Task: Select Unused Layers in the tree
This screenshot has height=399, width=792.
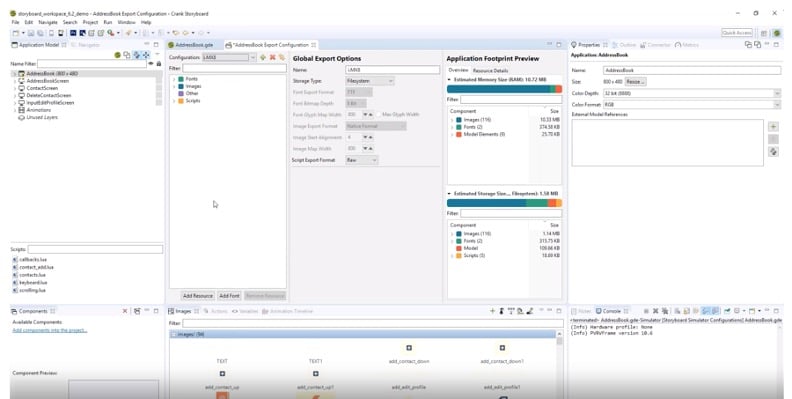Action: (x=42, y=118)
